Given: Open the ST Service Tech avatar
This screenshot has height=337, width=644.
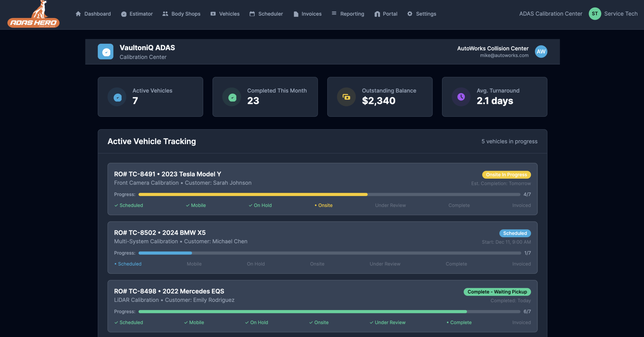Looking at the screenshot, I should (x=595, y=14).
